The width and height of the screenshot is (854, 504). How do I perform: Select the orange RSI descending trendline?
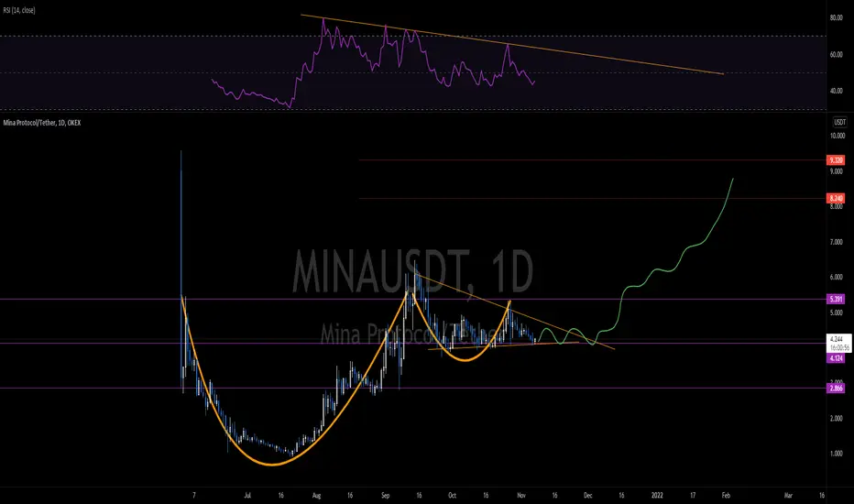coord(512,44)
